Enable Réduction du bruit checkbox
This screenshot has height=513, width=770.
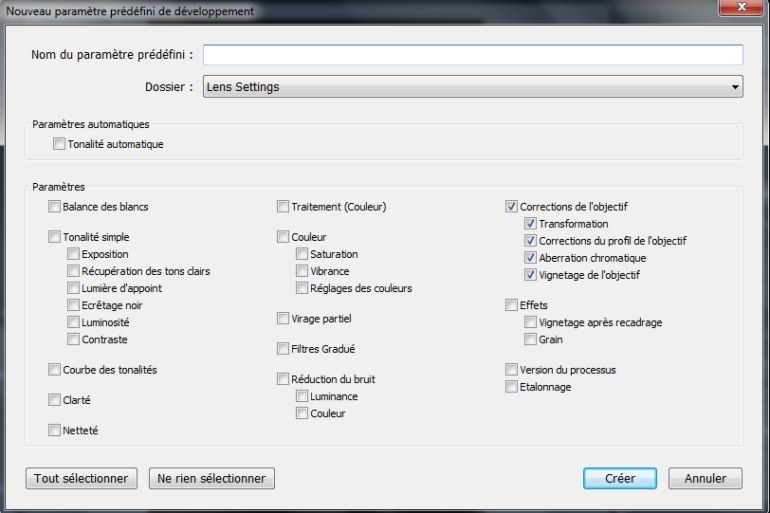tap(283, 379)
